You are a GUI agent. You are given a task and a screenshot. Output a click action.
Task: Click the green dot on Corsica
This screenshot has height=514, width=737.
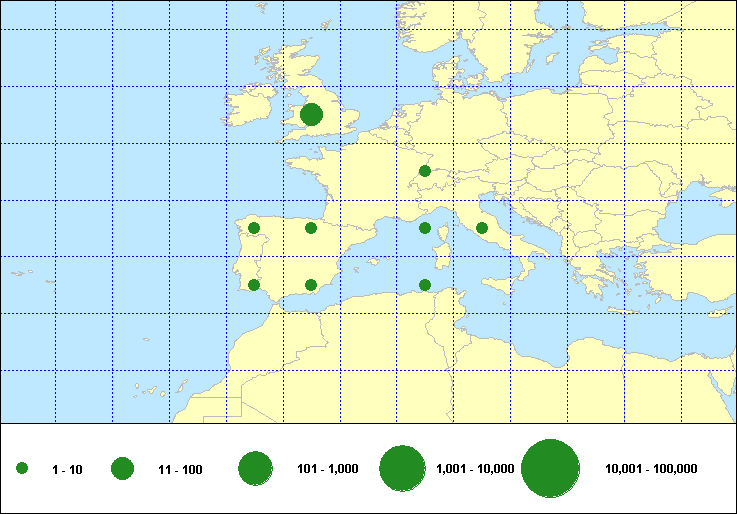(425, 228)
